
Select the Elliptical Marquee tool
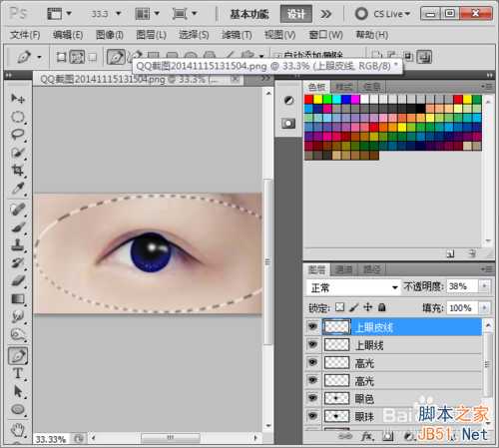tap(18, 117)
